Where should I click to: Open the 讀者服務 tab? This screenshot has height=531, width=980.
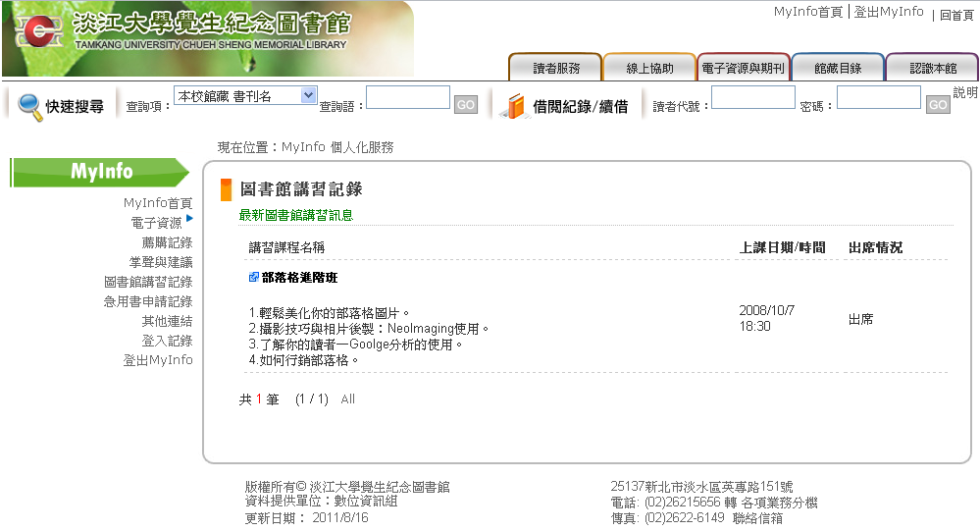pos(555,68)
